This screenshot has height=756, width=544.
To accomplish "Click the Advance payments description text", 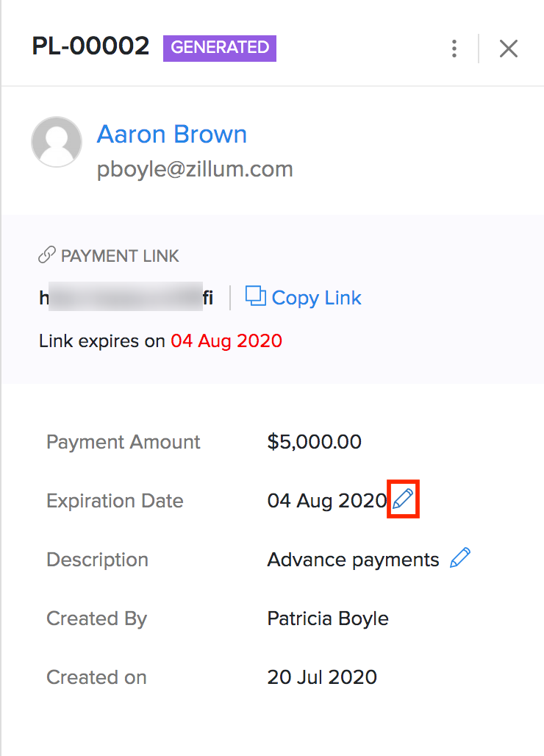I will point(353,560).
